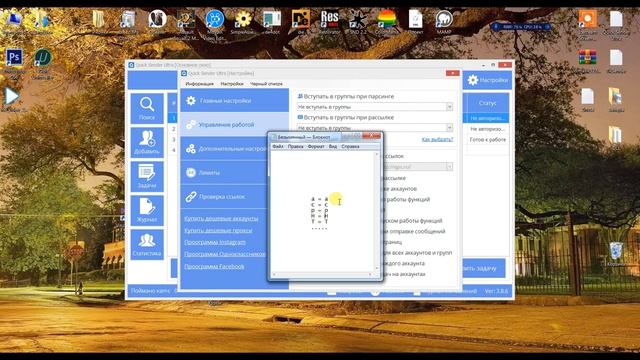Click Notepad horizontal scrollbar right arrow
This screenshot has width=640, height=360.
(x=371, y=275)
